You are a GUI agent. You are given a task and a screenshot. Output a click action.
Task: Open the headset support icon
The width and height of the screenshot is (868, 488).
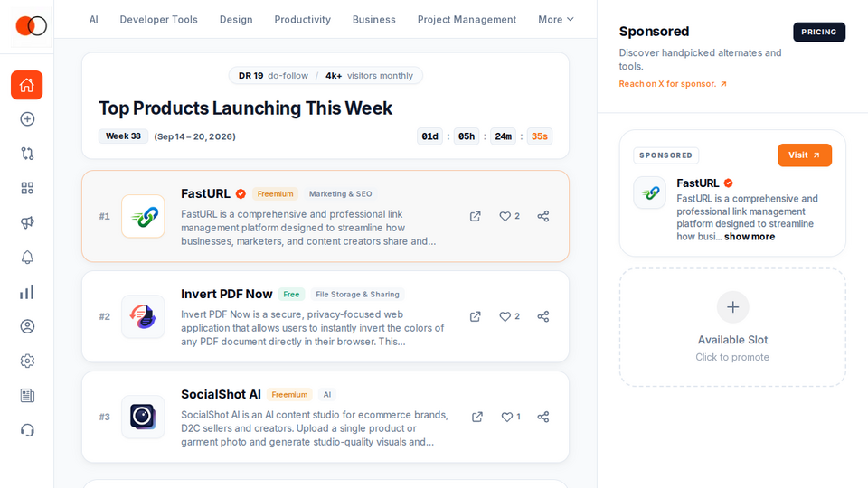click(27, 430)
